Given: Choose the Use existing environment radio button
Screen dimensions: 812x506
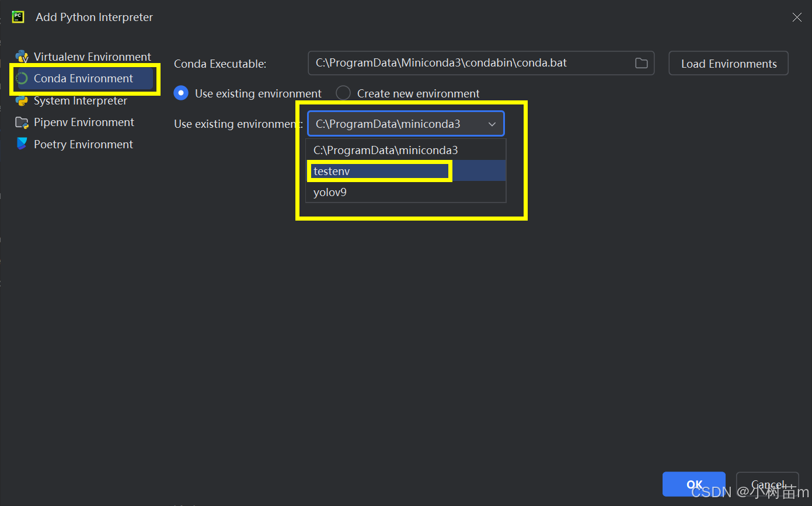Looking at the screenshot, I should (x=182, y=93).
